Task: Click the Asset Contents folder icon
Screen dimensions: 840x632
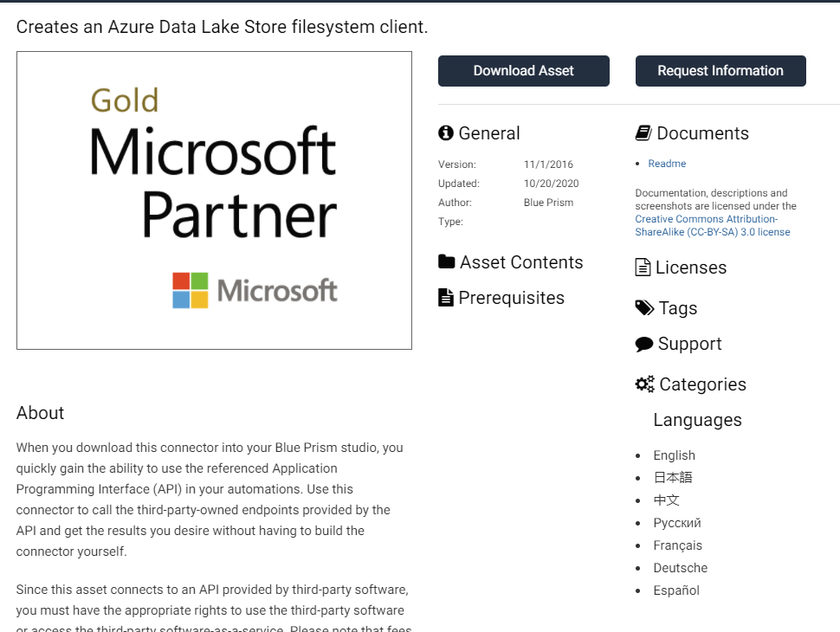Action: click(447, 262)
